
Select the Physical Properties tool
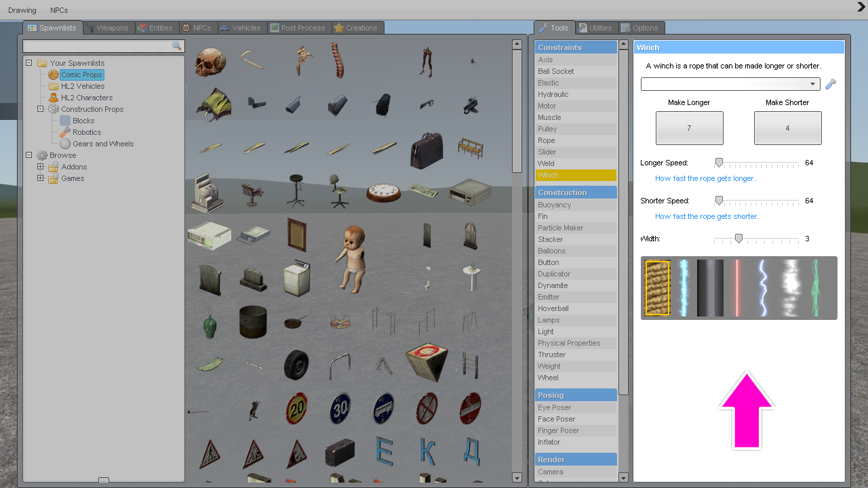[576, 343]
